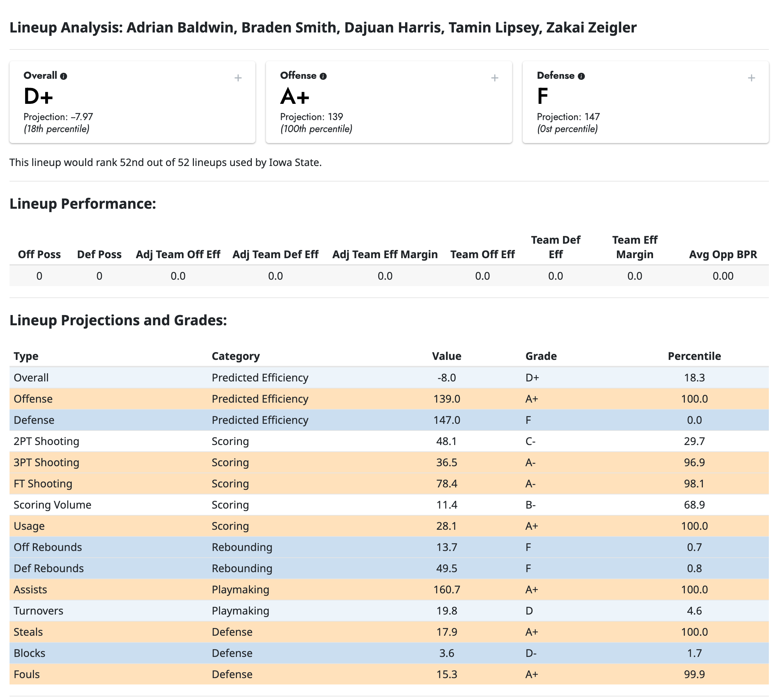The image size is (777, 700).
Task: Click the Turnovers percentile value 4.6
Action: tap(699, 610)
